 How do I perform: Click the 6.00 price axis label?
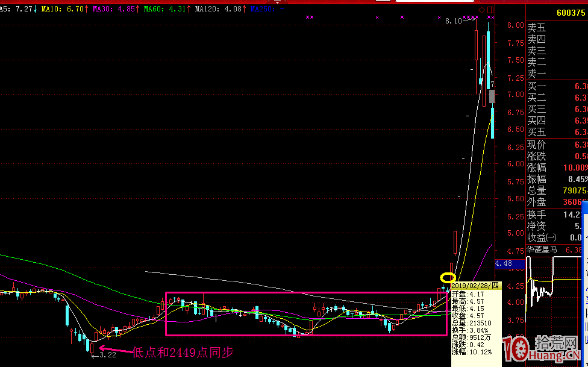[x=516, y=163]
